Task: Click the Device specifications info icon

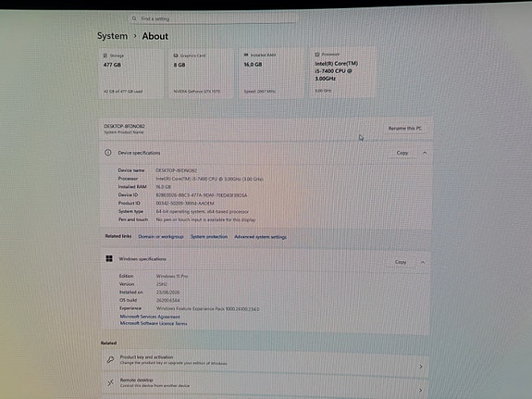Action: 108,153
